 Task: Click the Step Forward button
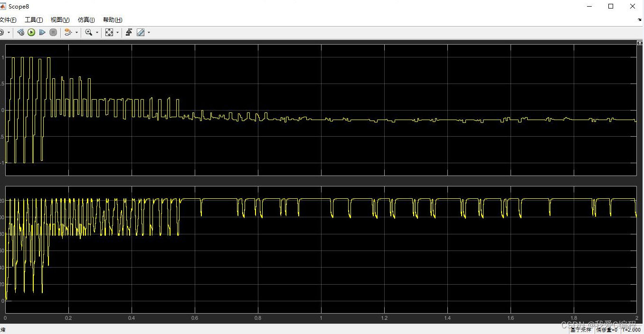pos(42,32)
